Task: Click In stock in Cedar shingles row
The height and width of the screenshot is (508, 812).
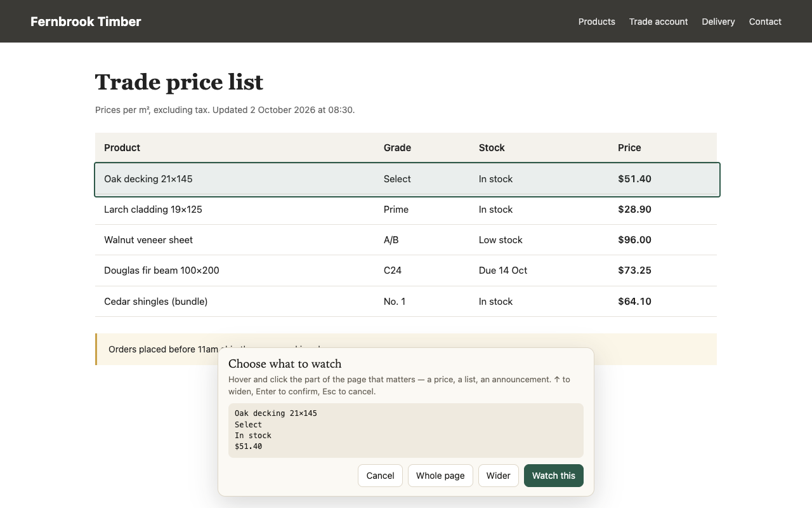Action: point(539,302)
